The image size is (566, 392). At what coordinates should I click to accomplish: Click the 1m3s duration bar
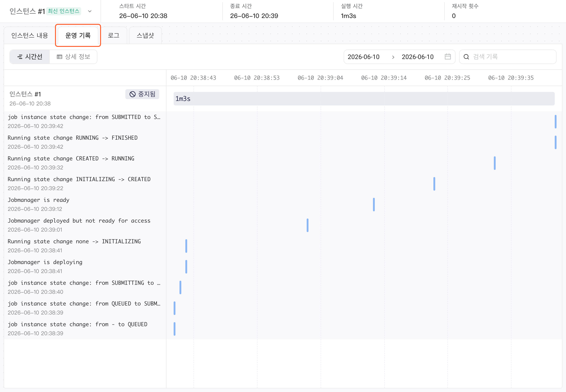coord(364,98)
